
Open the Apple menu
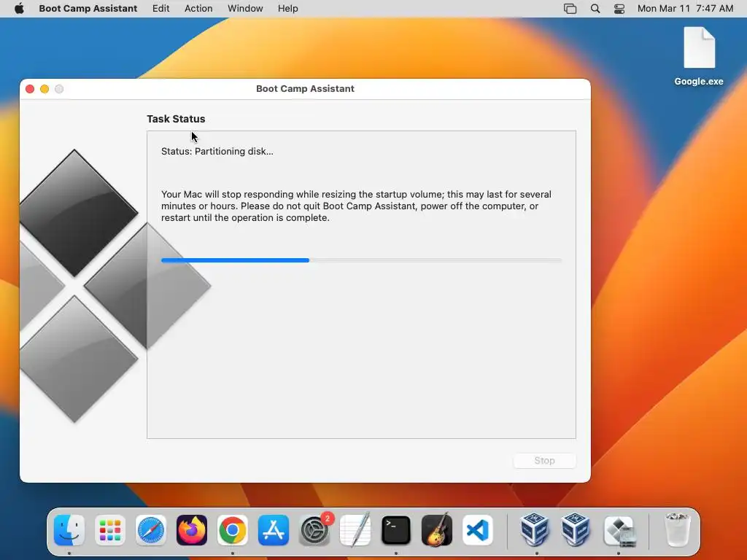tap(19, 9)
